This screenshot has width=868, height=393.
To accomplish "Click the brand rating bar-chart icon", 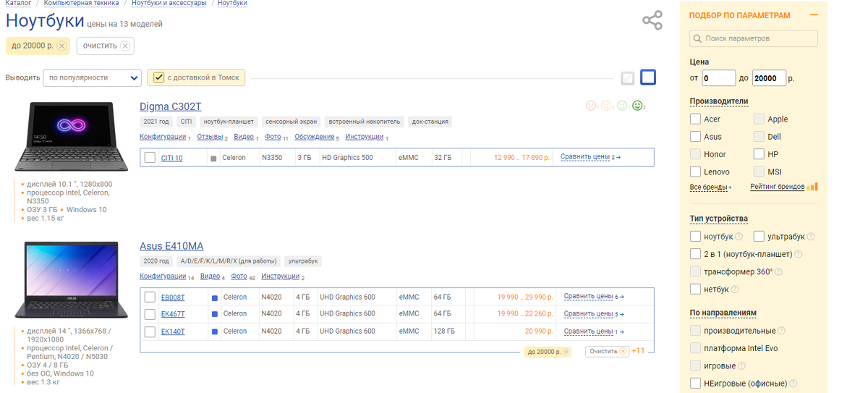I will coord(812,187).
